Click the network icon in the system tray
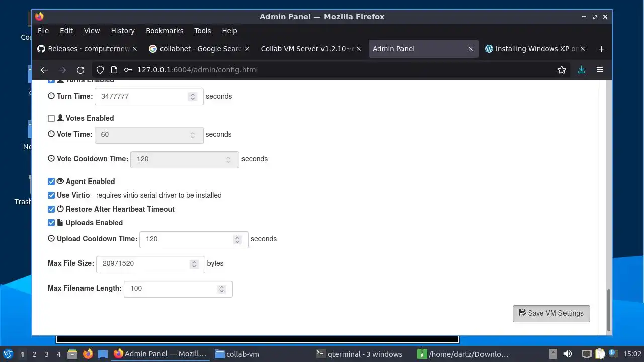This screenshot has width=644, height=362. [586, 354]
